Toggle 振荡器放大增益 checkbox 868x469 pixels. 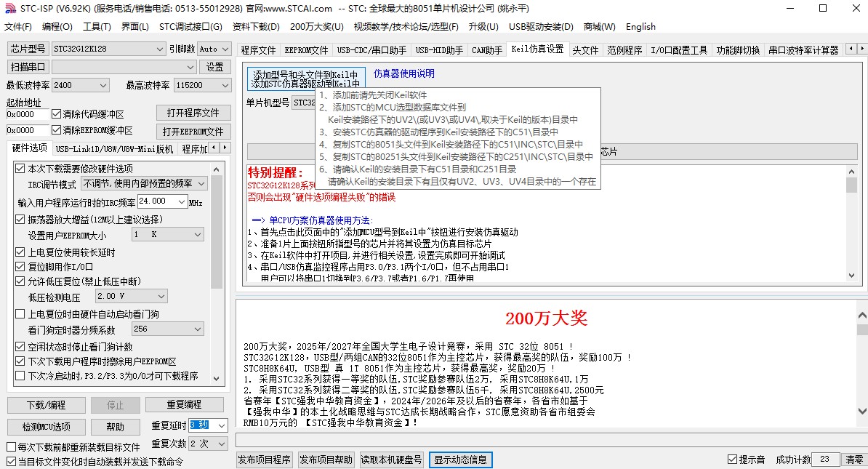click(20, 220)
